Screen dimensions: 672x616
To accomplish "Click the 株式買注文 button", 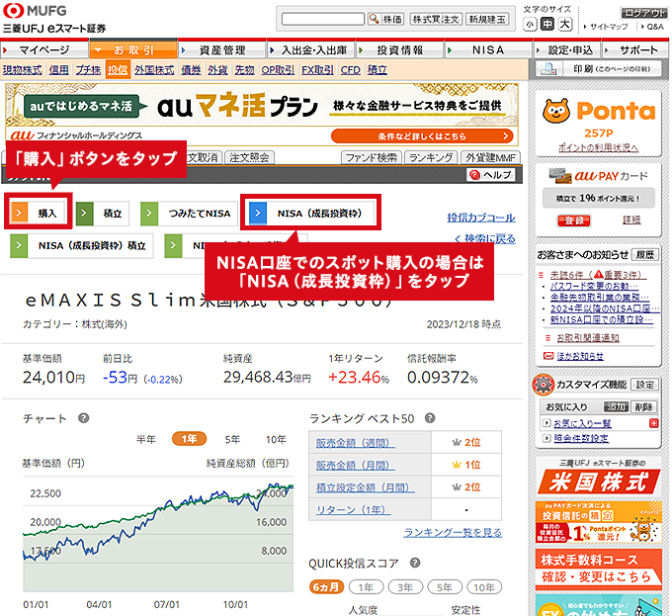I will click(x=436, y=19).
